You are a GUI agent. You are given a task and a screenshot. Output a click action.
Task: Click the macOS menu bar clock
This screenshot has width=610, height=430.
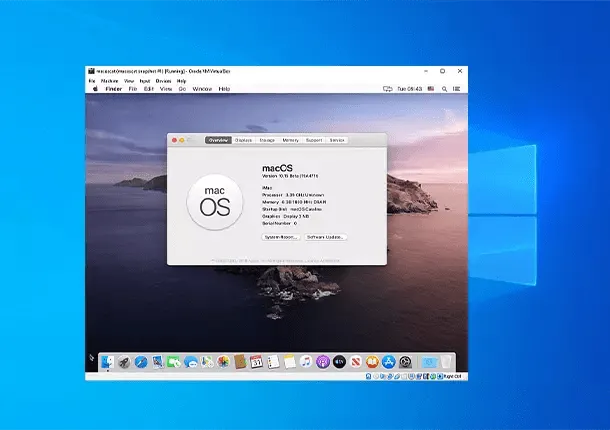(411, 88)
